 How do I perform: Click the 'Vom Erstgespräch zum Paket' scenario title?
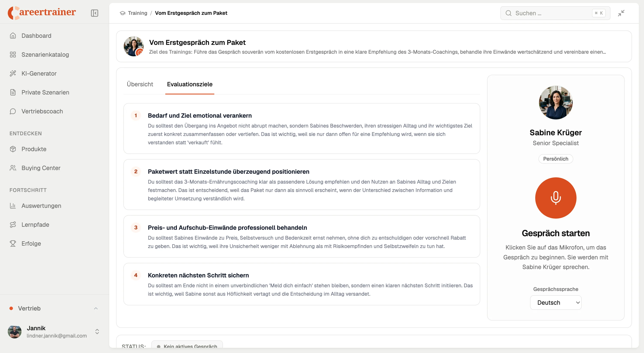[197, 43]
